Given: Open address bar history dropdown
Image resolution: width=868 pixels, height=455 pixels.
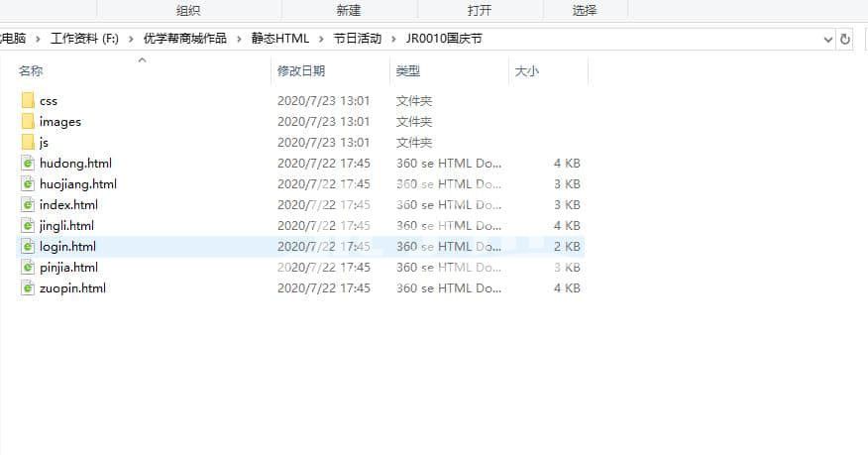Looking at the screenshot, I should pos(828,39).
